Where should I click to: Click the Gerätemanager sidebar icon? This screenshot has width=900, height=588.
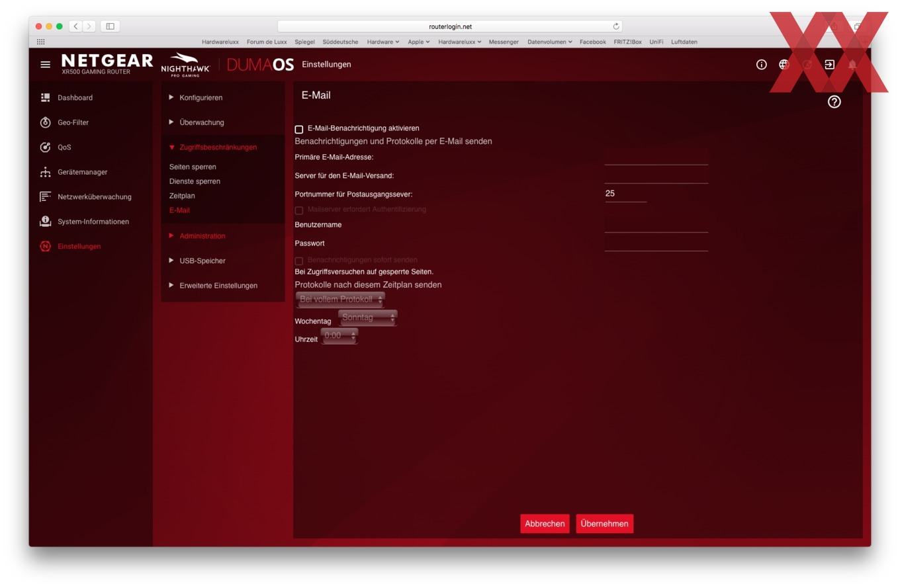click(45, 172)
